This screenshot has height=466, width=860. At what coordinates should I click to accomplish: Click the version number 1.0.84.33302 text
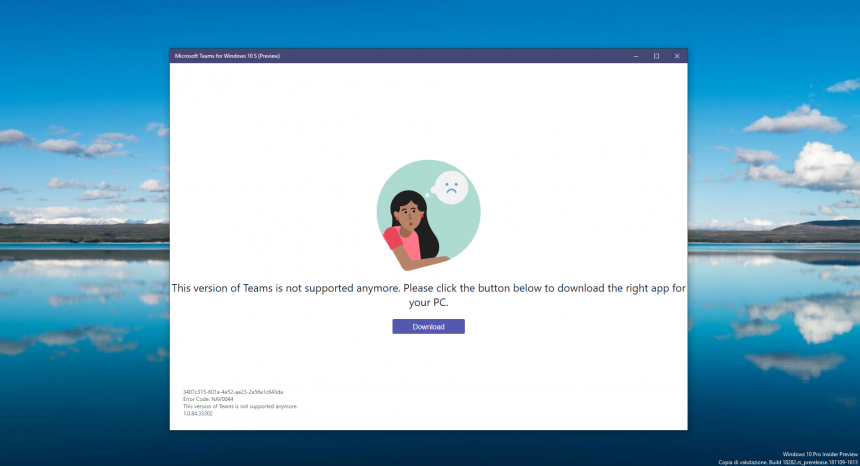tap(198, 413)
